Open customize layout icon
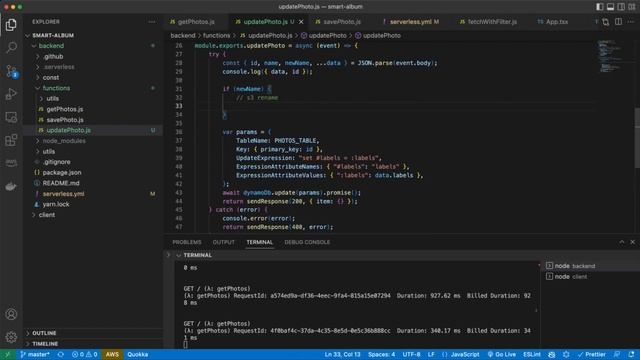The height and width of the screenshot is (360, 640). [631, 7]
